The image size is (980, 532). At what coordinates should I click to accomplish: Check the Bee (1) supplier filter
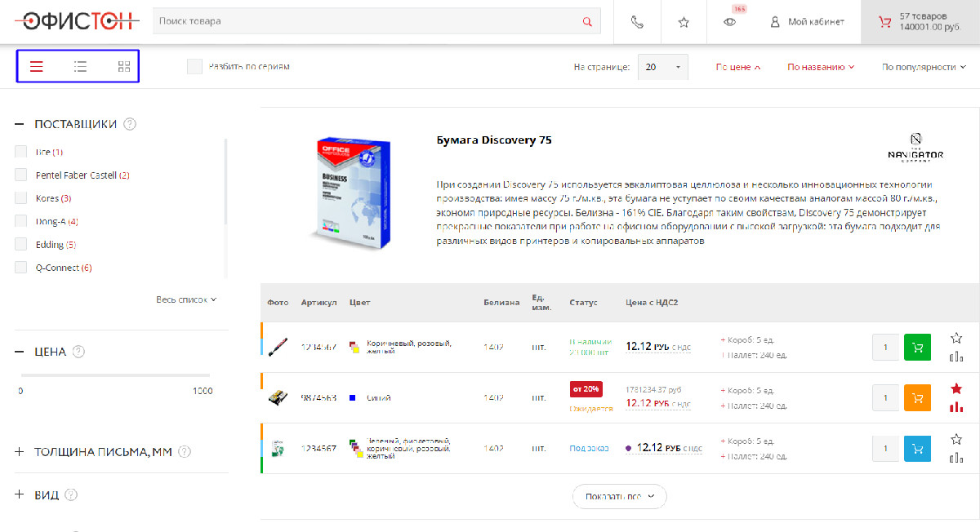click(21, 152)
